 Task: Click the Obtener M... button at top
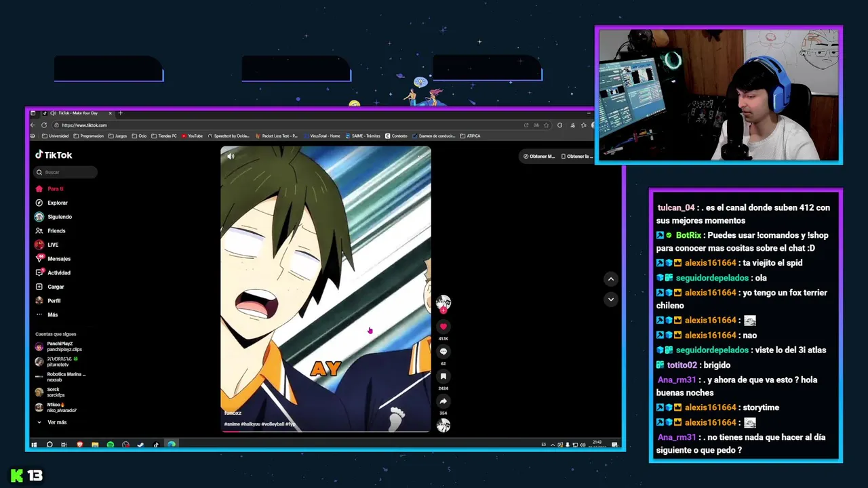click(538, 157)
